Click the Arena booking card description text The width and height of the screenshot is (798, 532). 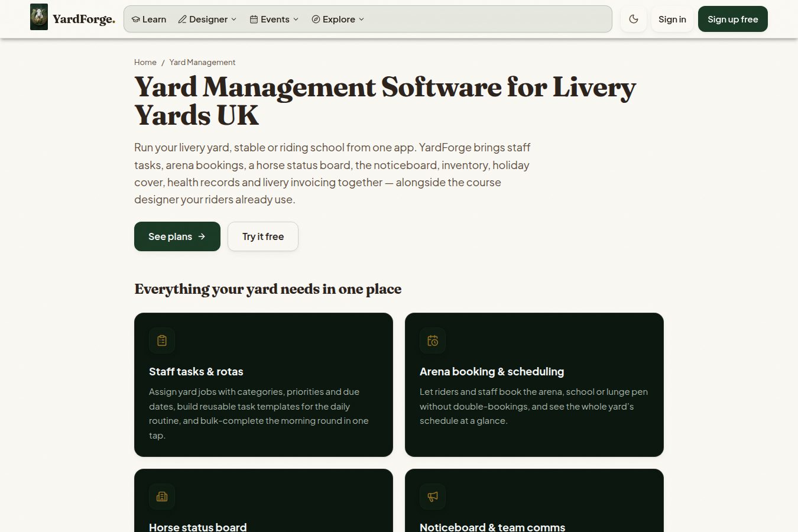534,406
